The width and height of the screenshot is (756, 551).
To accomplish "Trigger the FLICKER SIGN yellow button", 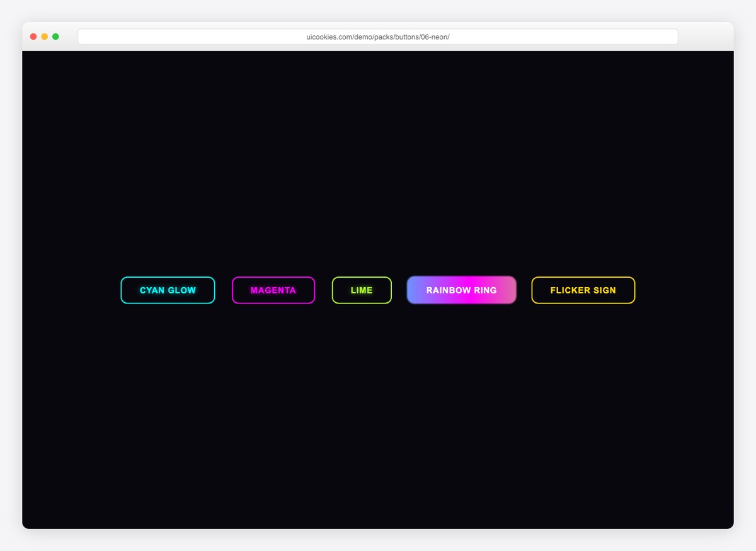I will pos(583,290).
